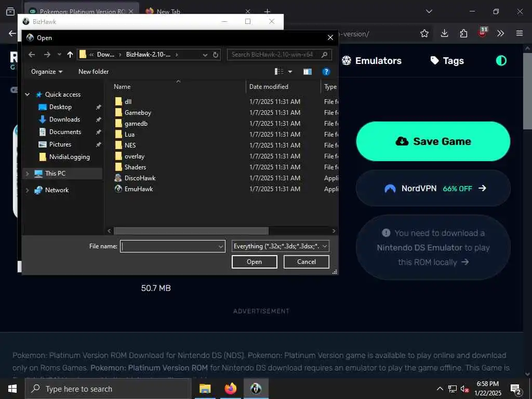Viewport: 532px width, 399px height.
Task: Open Tags section on website
Action: [x=447, y=61]
